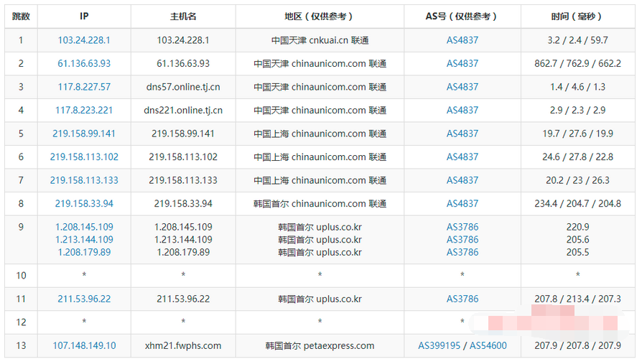Image resolution: width=642 pixels, height=364 pixels.
Task: Open IP link 219.158.99.141
Action: (84, 134)
